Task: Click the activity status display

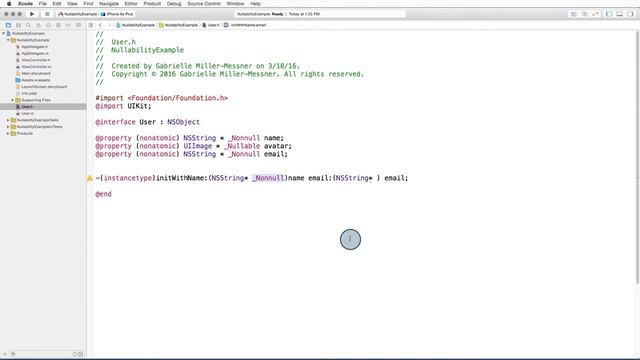Action: 320,14
